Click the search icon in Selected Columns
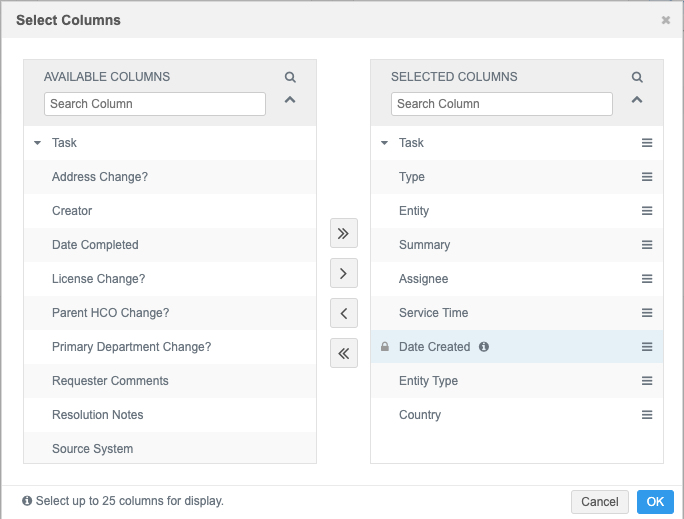The height and width of the screenshot is (519, 684). coord(637,77)
